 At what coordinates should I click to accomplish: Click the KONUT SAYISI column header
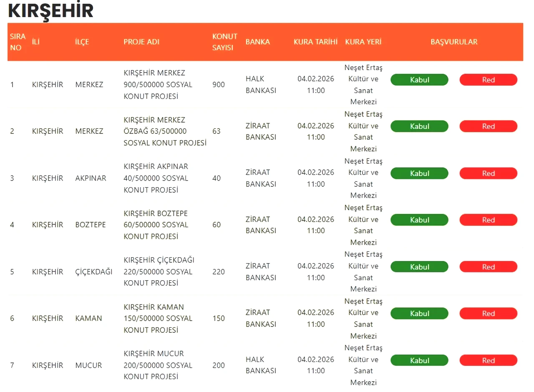pyautogui.click(x=224, y=42)
